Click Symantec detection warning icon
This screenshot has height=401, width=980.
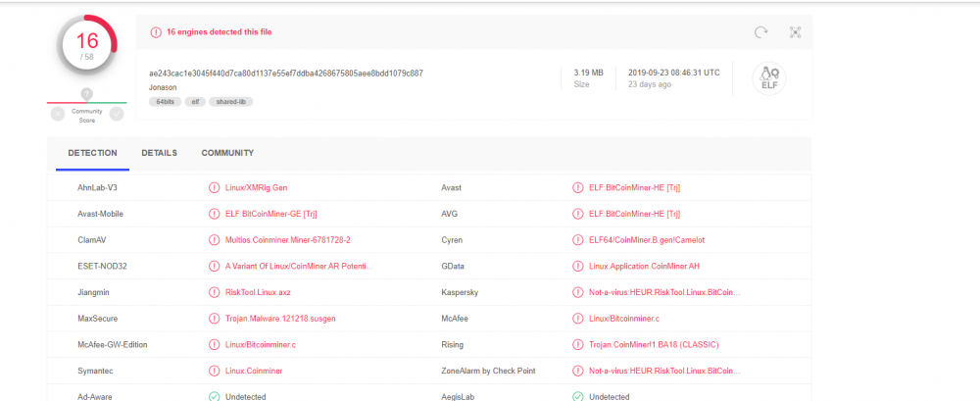coord(214,371)
